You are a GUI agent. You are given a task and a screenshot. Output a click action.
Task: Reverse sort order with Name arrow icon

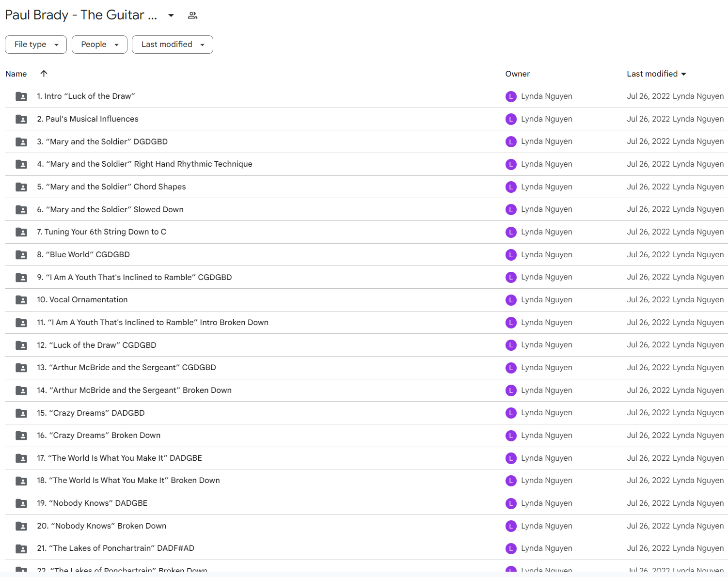pos(44,74)
